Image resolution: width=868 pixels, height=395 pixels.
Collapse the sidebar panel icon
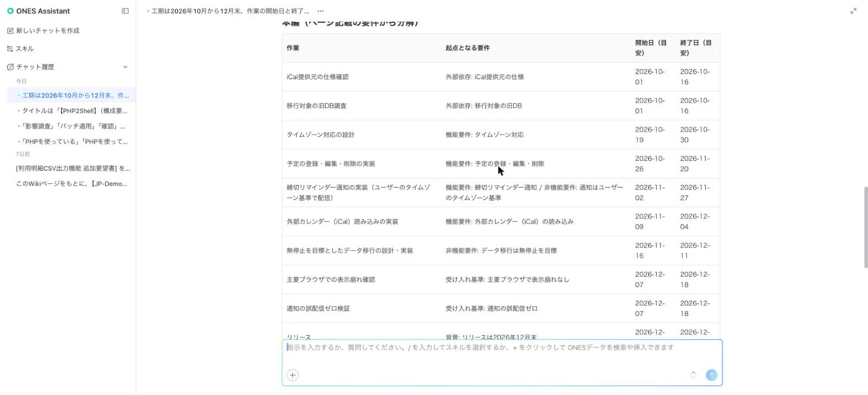coord(125,11)
